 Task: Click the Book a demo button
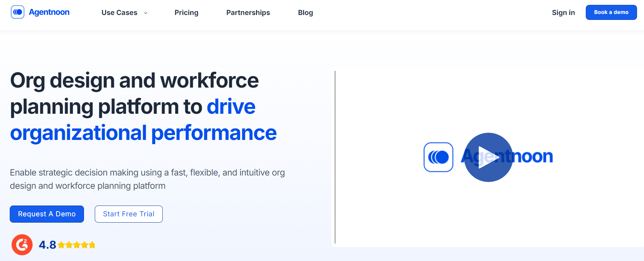tap(611, 12)
